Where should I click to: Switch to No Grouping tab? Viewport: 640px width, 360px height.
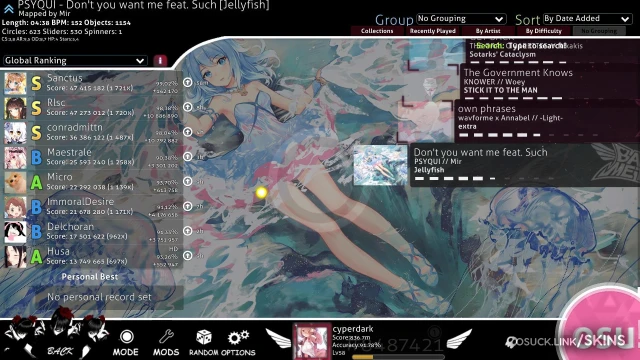(x=599, y=31)
